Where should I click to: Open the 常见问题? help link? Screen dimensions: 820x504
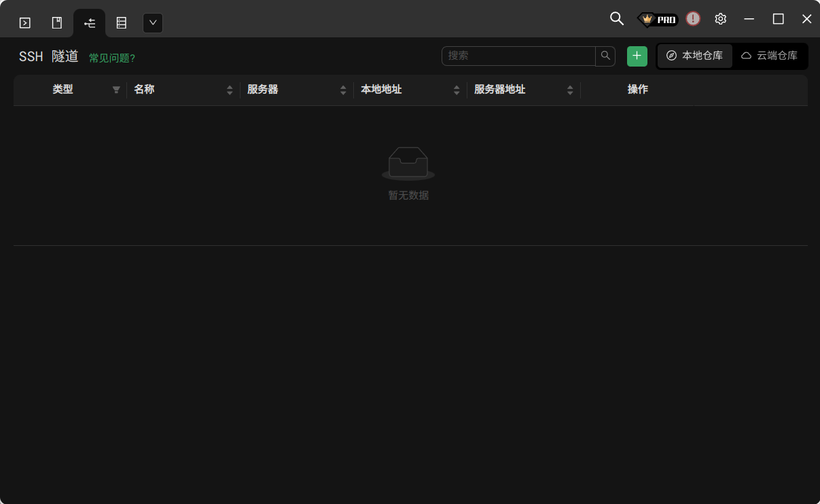point(112,58)
